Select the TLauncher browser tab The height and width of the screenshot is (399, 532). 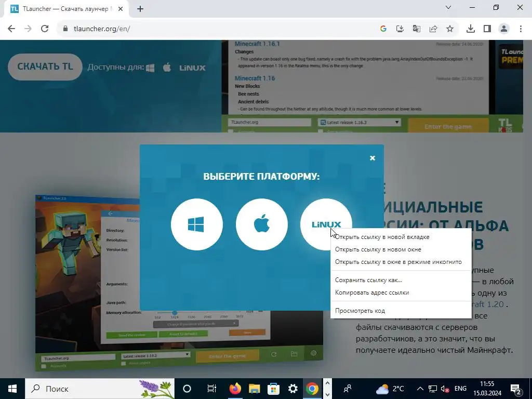[x=66, y=9]
